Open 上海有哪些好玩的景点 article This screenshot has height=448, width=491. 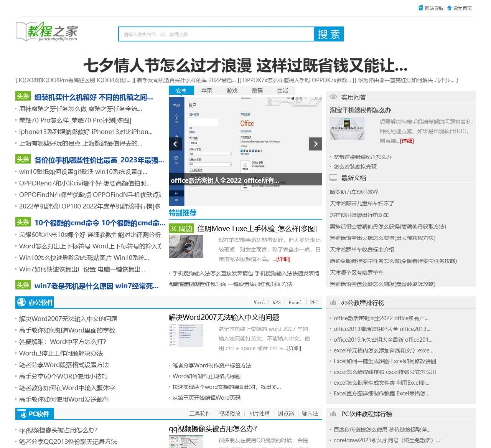(81, 143)
